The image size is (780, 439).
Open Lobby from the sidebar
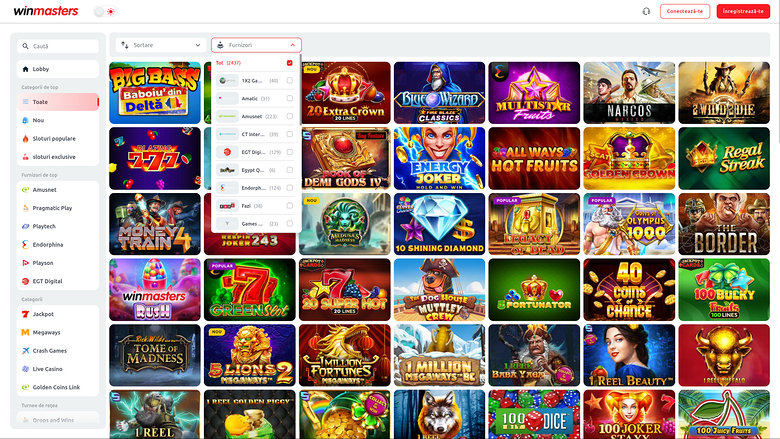58,69
